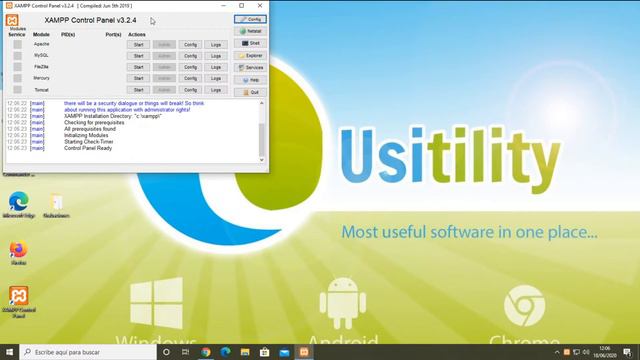Toggle the FileZilla service checkbox
The width and height of the screenshot is (640, 360).
pyautogui.click(x=17, y=67)
